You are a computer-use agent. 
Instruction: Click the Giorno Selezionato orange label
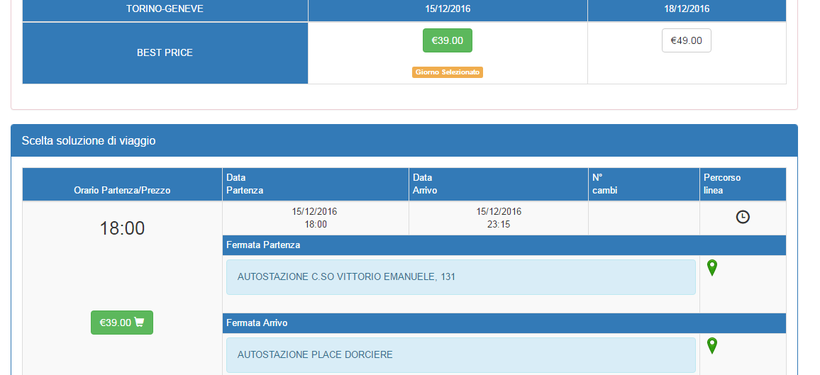pos(448,72)
